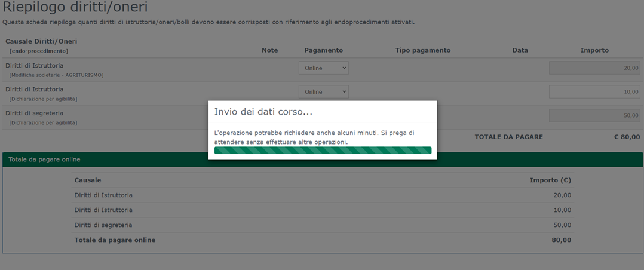Select the Data column header
Viewport: 644px width, 270px height.
pos(520,50)
